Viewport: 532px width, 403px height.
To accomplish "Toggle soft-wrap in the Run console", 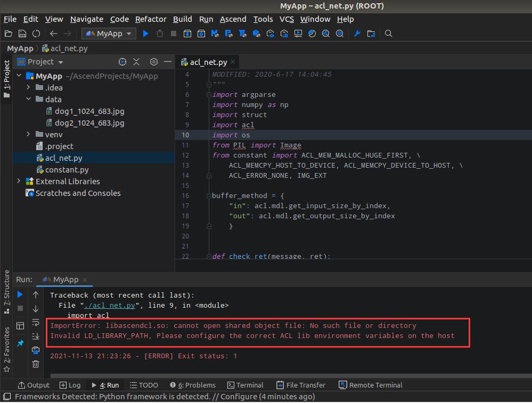I will coord(36,323).
